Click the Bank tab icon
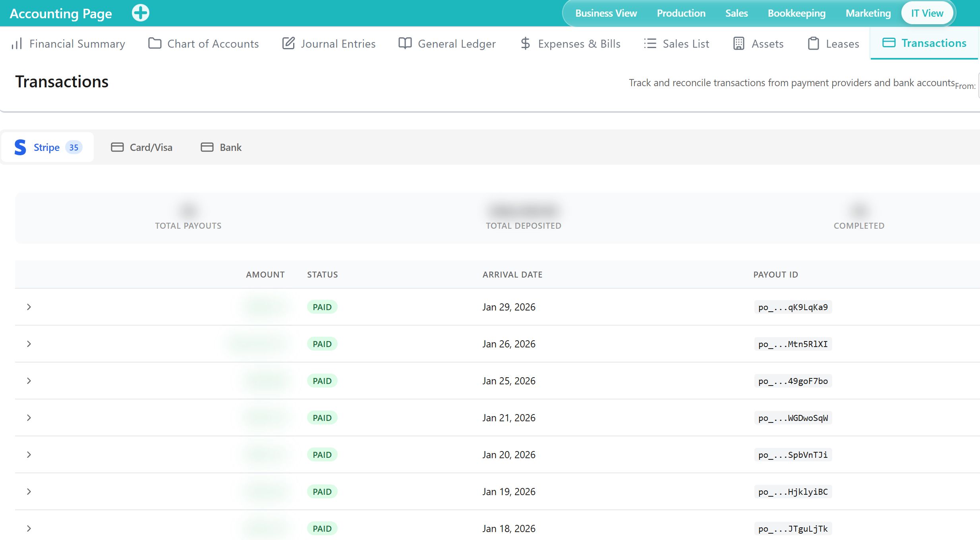Screen dimensions: 980x540 [207, 147]
